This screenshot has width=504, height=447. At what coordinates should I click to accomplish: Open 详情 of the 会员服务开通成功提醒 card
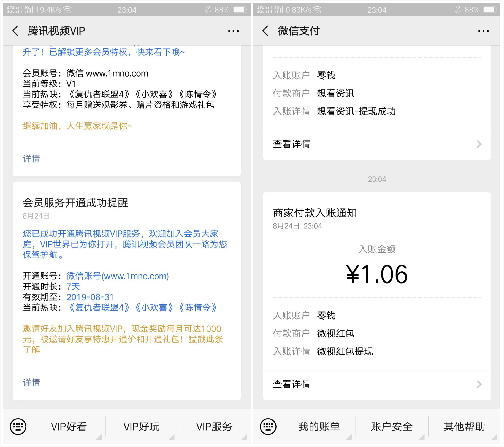(x=31, y=382)
